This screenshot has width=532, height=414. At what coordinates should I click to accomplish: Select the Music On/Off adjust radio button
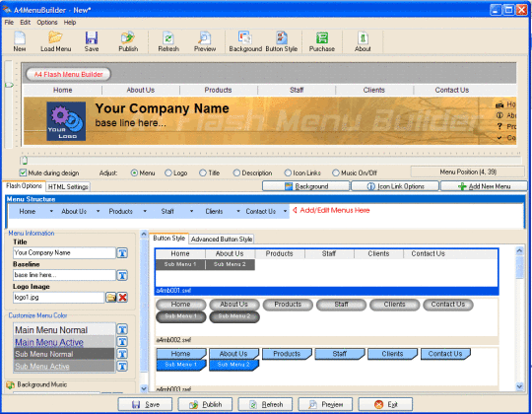tap(336, 173)
